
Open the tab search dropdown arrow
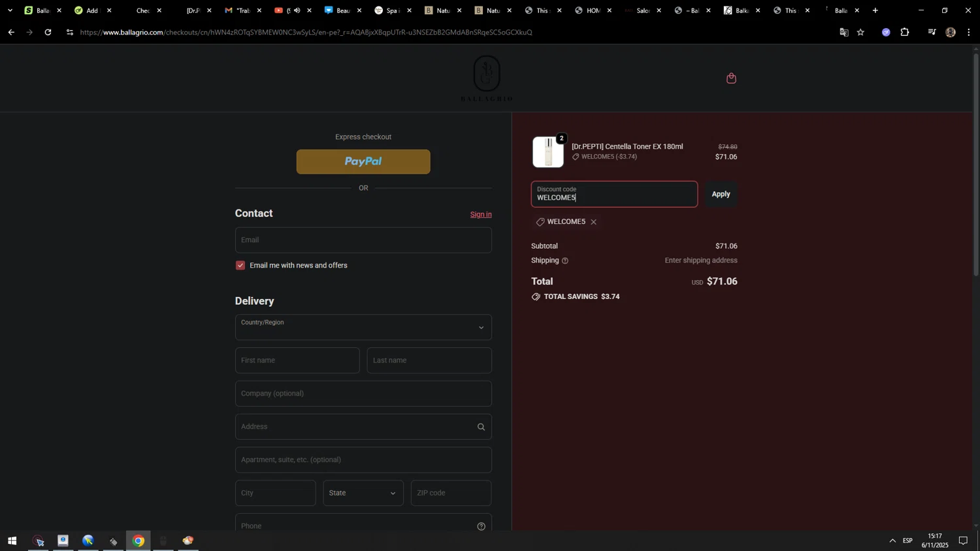pos(10,10)
